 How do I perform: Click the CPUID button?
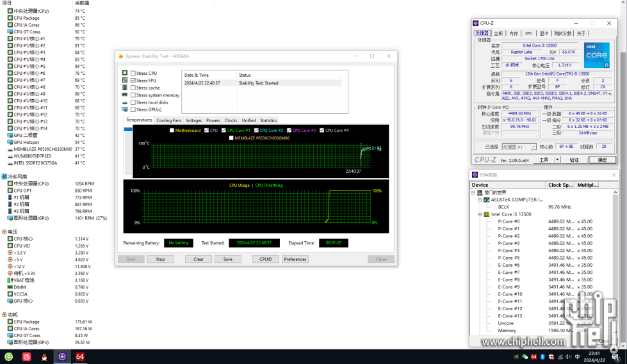pos(266,259)
